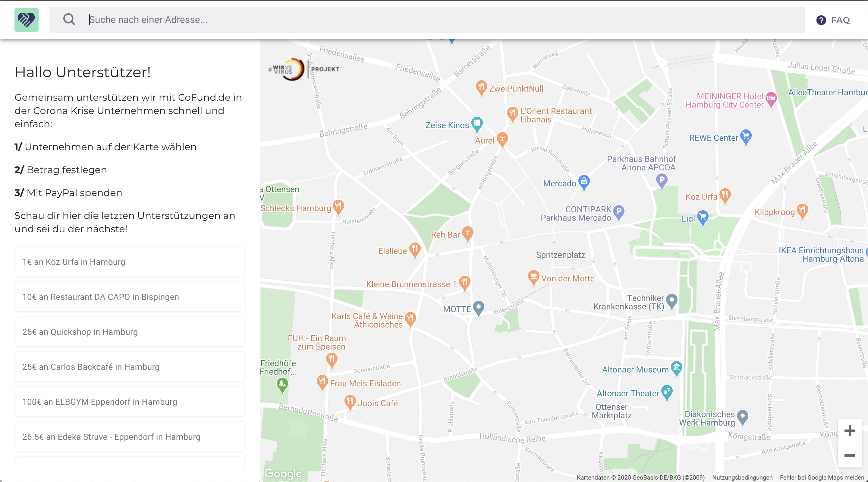Select the Köz Urfa restaurant map pin
This screenshot has height=482, width=868.
click(x=725, y=195)
